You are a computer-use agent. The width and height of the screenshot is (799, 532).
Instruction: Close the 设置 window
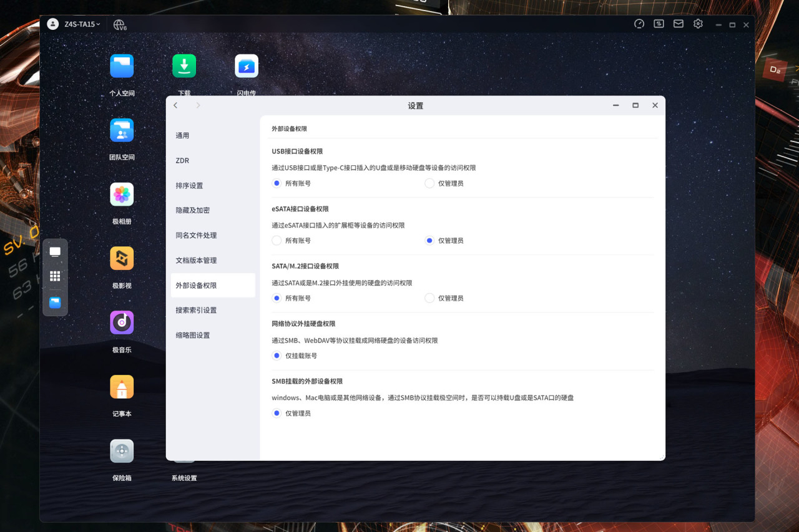click(x=655, y=105)
